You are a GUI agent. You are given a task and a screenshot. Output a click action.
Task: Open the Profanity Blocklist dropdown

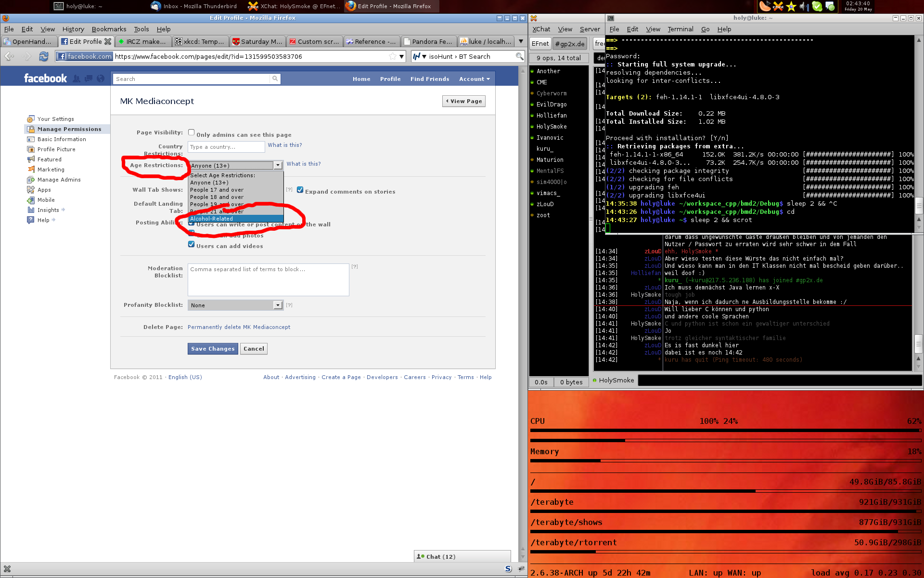coord(235,305)
